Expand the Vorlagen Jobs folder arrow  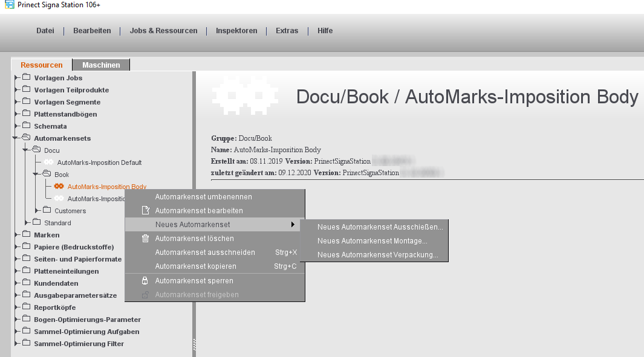click(16, 77)
